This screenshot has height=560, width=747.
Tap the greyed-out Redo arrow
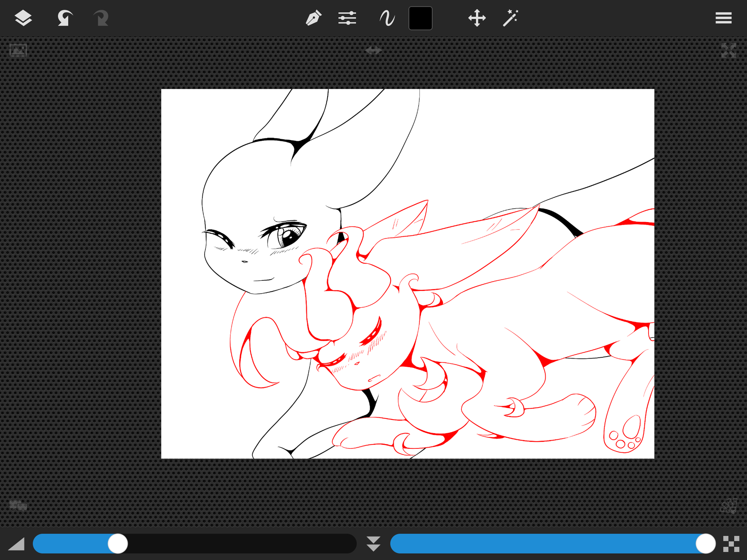(100, 18)
